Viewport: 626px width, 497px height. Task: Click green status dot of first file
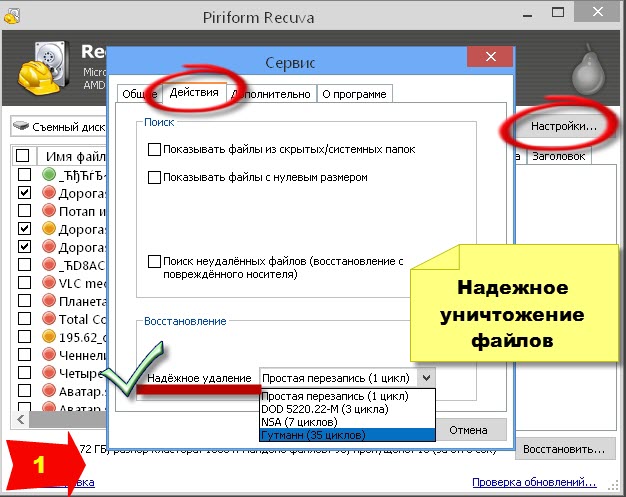click(49, 174)
